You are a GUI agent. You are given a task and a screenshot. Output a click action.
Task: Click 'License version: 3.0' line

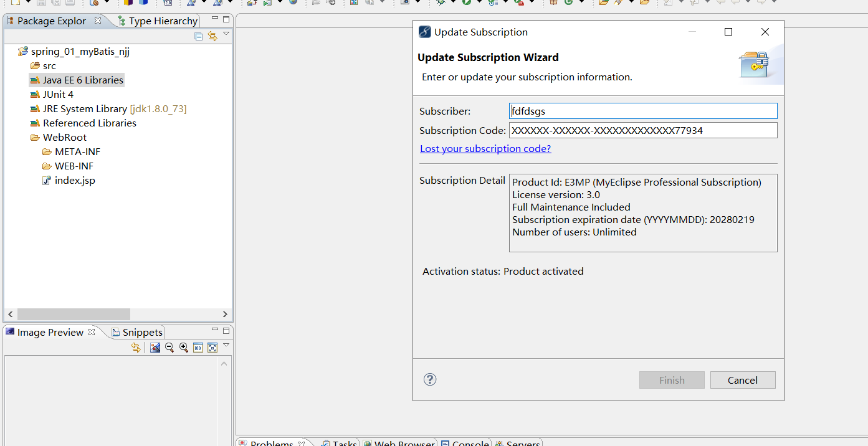click(556, 194)
